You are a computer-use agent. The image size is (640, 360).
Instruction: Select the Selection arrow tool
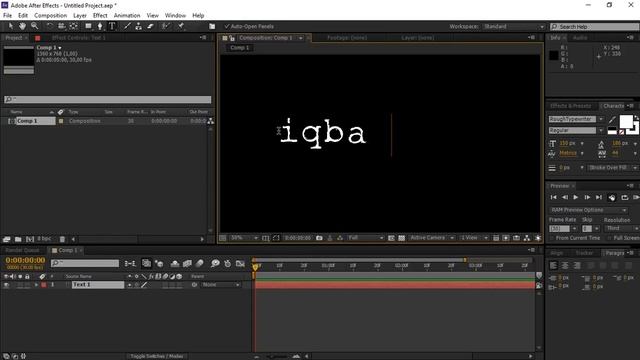click(11, 26)
